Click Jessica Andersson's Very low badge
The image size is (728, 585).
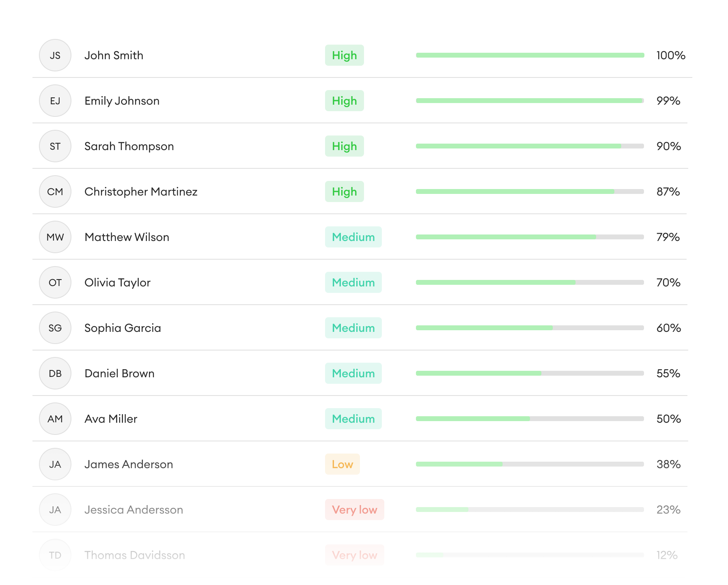354,510
